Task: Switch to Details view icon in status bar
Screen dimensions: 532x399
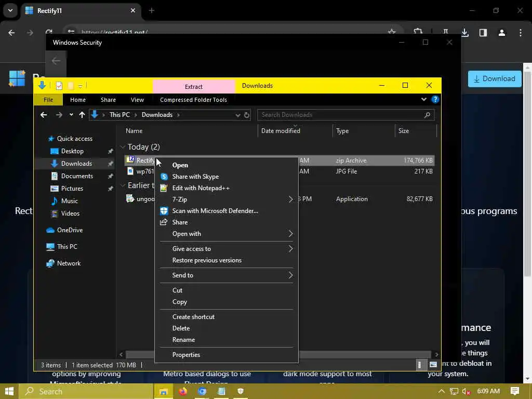Action: click(x=419, y=365)
